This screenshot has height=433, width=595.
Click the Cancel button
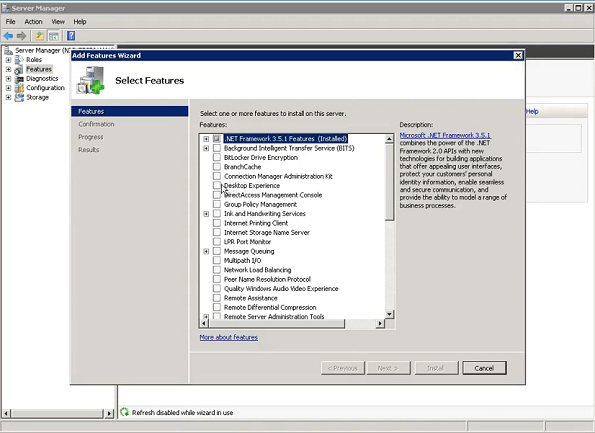click(484, 368)
